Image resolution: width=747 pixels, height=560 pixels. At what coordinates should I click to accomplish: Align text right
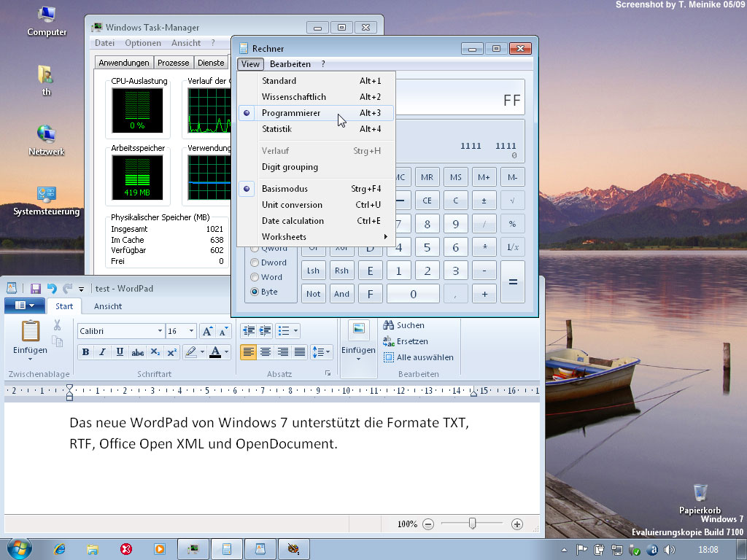[x=282, y=352]
